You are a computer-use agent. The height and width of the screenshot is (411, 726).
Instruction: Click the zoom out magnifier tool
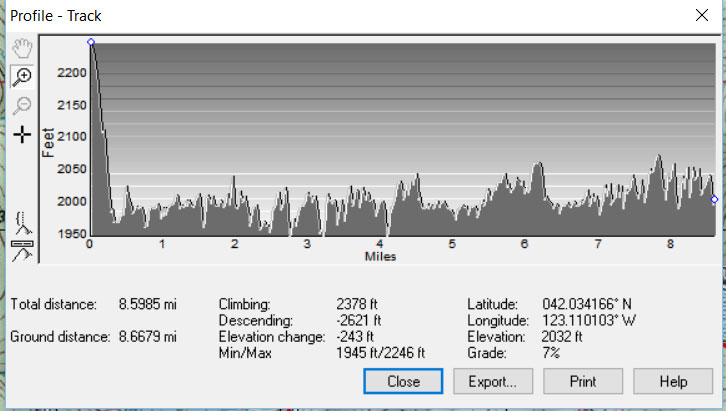[21, 105]
